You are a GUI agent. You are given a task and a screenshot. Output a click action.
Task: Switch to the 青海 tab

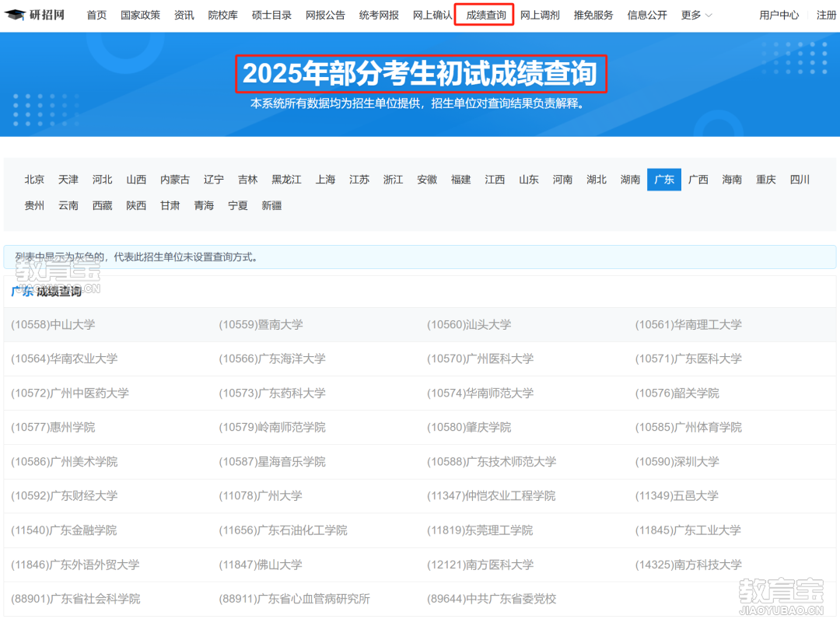[x=204, y=205]
